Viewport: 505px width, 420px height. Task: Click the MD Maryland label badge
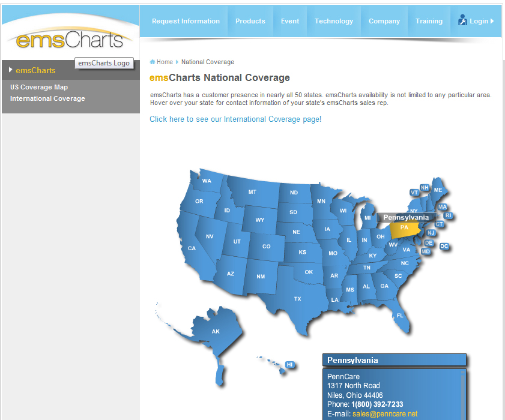coord(426,251)
